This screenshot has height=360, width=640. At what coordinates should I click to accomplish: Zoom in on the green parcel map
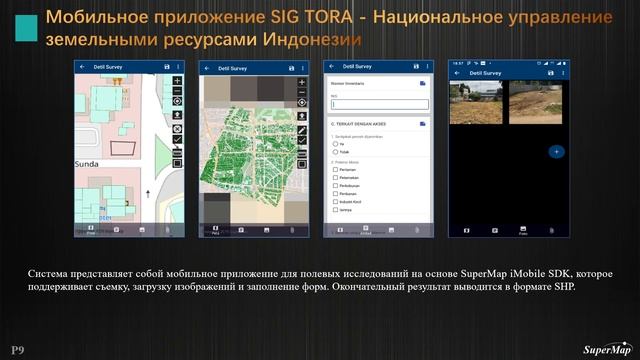pyautogui.click(x=302, y=82)
